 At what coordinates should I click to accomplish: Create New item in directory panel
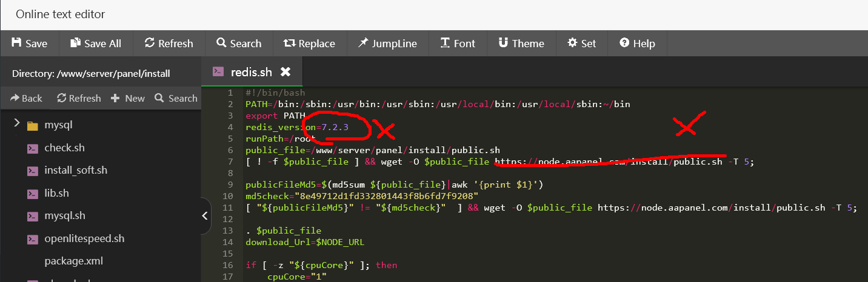coord(128,98)
